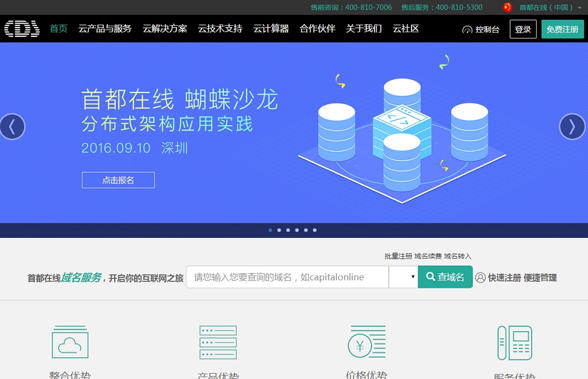
Task: Click the 价格优势 yen icon
Action: pos(366,341)
